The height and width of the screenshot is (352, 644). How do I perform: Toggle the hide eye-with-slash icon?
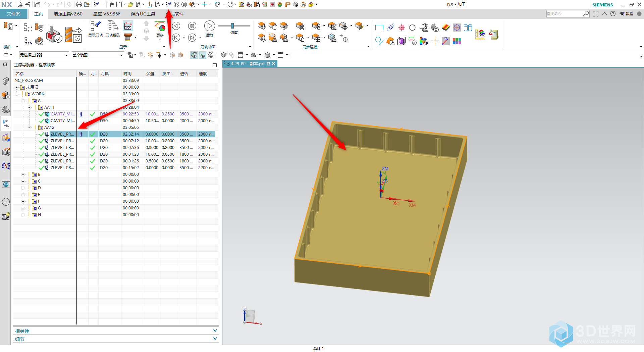(211, 55)
